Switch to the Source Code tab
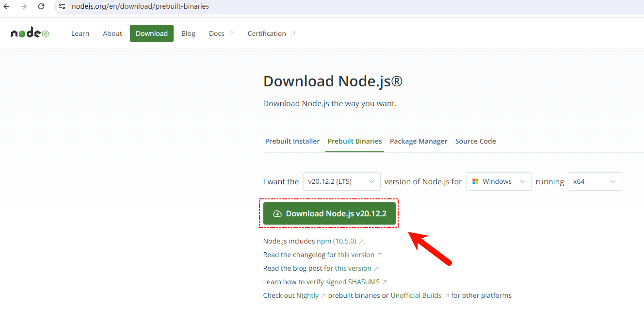The image size is (644, 325). pos(476,141)
